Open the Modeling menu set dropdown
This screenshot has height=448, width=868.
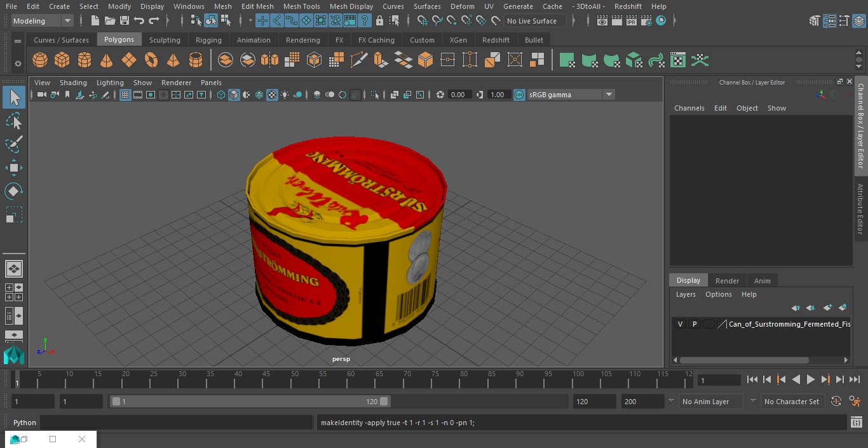(x=43, y=21)
